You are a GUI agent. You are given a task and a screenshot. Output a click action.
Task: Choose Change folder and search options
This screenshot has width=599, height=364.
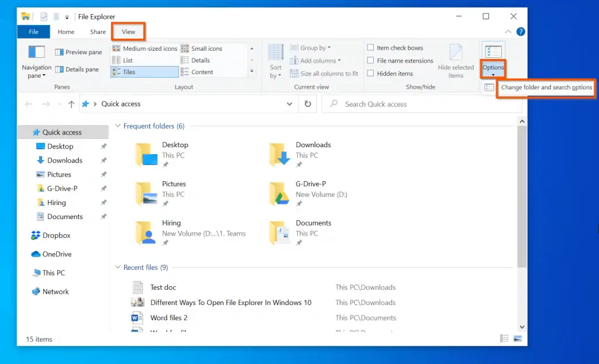(546, 88)
